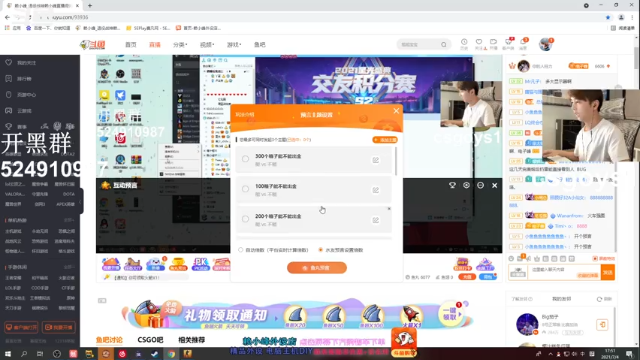Viewport: 640px width, 360px height.
Task: Open the user avatar in header
Action: click(545, 44)
